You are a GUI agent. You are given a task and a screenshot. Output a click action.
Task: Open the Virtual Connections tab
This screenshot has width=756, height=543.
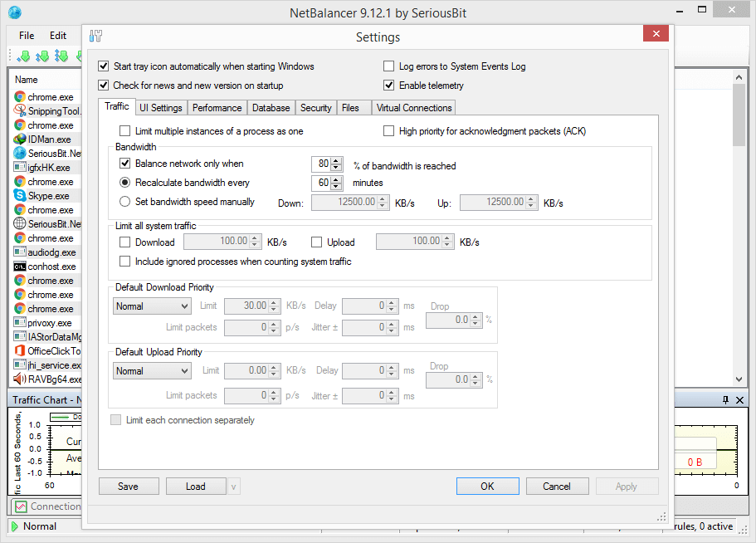point(414,108)
